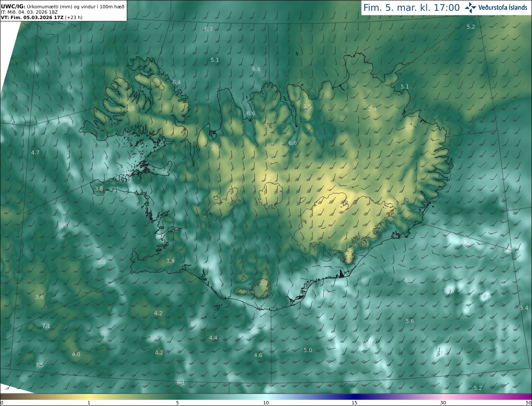Click the Veðurstofa Íslands logo symbol
The width and height of the screenshot is (532, 406).
[470, 7]
